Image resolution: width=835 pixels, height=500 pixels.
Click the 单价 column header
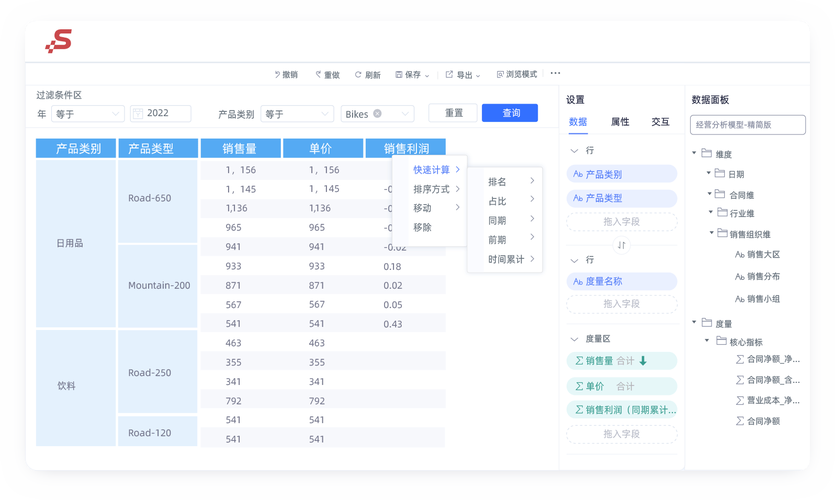tap(323, 149)
